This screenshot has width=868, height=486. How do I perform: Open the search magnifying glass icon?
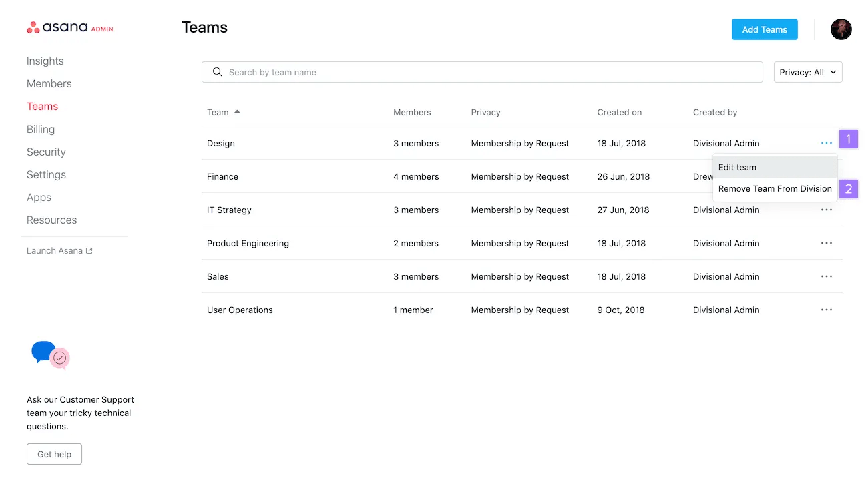217,72
